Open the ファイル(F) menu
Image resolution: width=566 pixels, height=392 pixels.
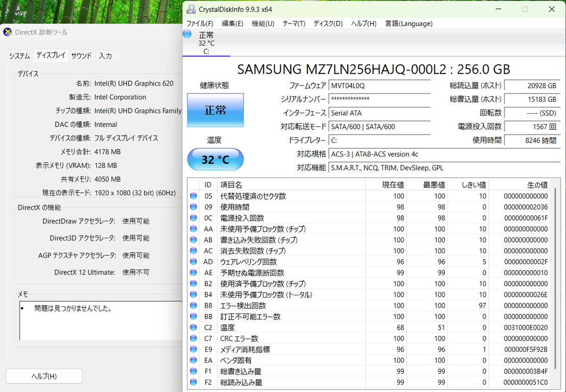tap(200, 23)
